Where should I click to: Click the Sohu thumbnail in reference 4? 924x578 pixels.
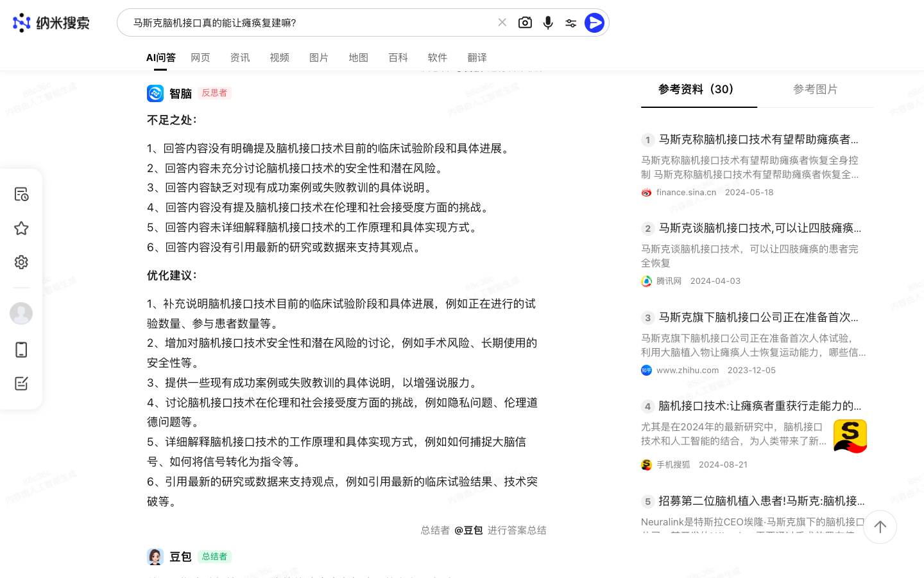tap(850, 437)
